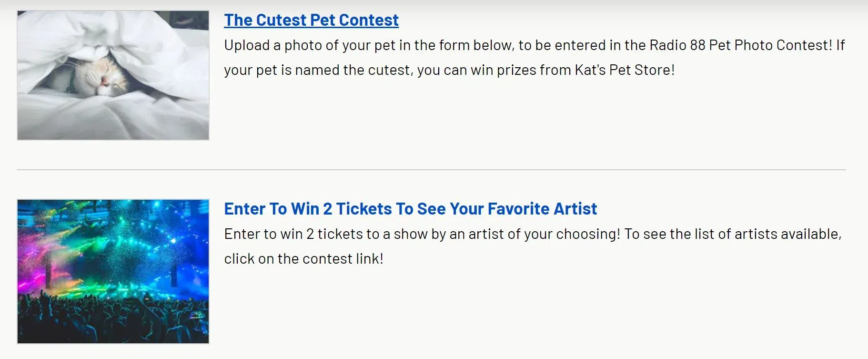Click the divider between contest listings
Screen dimensions: 868x359
[434, 169]
